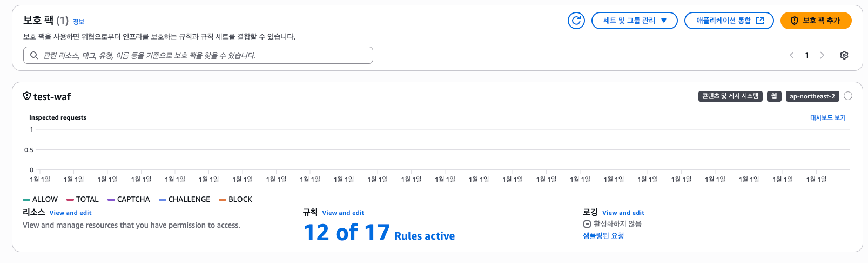The width and height of the screenshot is (868, 263).
Task: Click the ap-northeast-2 region tag
Action: [x=812, y=96]
